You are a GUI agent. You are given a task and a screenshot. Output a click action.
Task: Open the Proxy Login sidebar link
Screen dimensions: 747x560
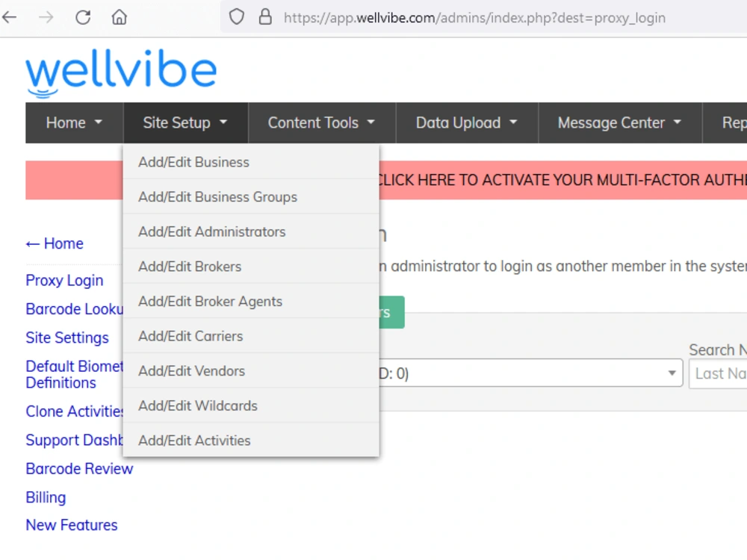pyautogui.click(x=64, y=281)
